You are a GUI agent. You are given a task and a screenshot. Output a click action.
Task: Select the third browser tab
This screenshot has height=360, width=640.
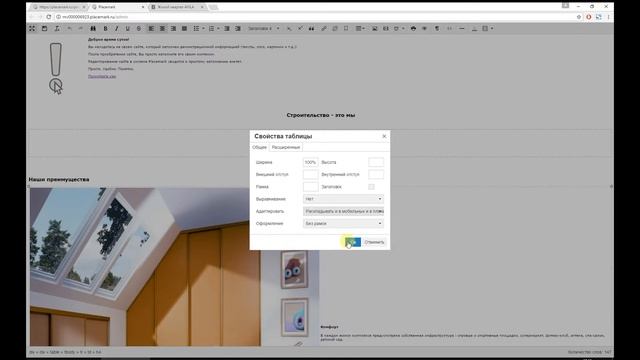(x=178, y=7)
